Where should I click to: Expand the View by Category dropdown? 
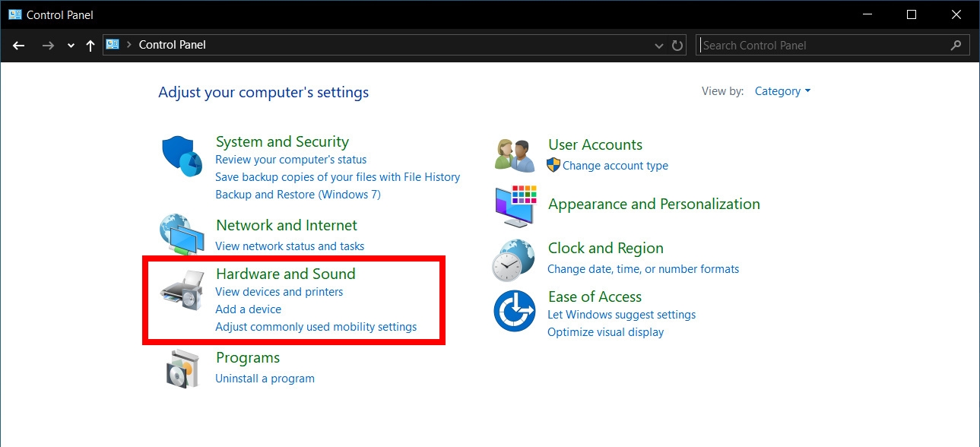(782, 91)
